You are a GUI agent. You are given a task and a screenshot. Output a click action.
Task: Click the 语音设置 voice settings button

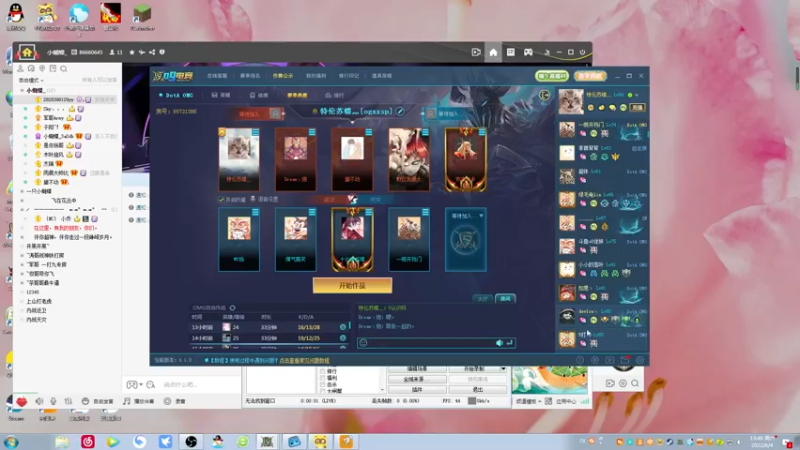click(264, 199)
